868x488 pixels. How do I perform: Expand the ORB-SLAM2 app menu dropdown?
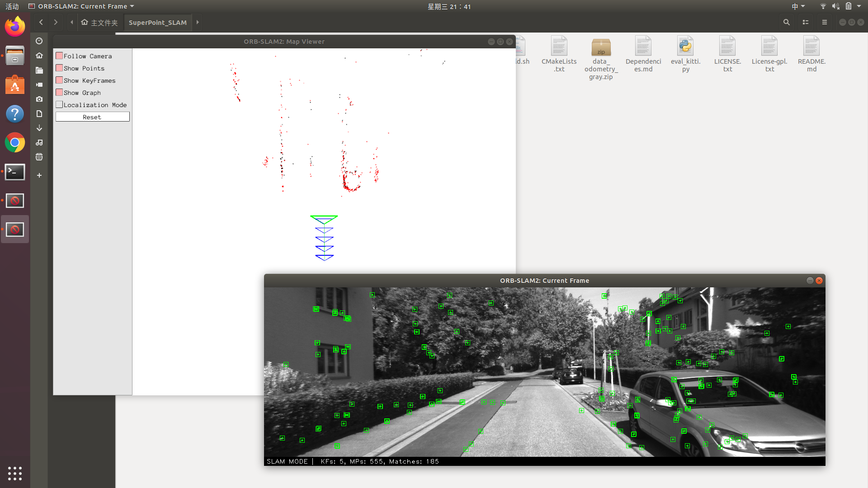[x=132, y=6]
